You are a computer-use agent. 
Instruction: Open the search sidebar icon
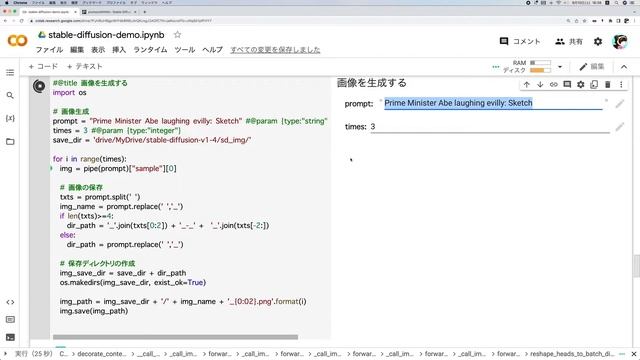[10, 96]
